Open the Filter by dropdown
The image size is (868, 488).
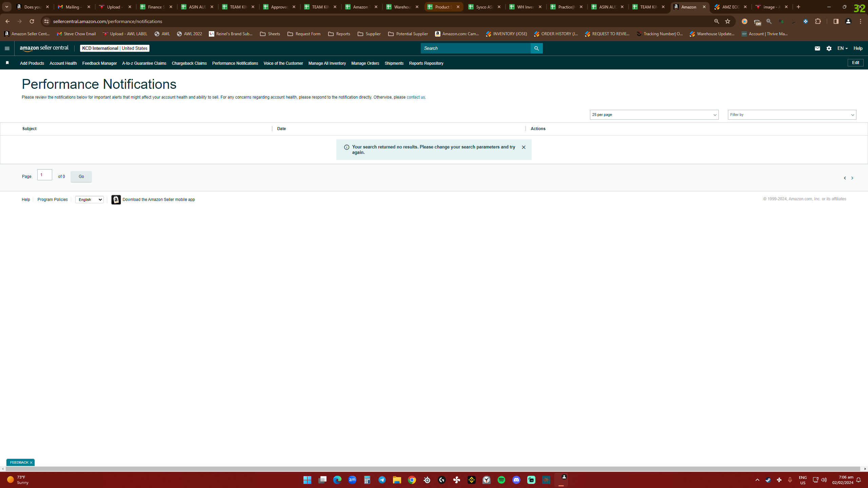point(792,115)
